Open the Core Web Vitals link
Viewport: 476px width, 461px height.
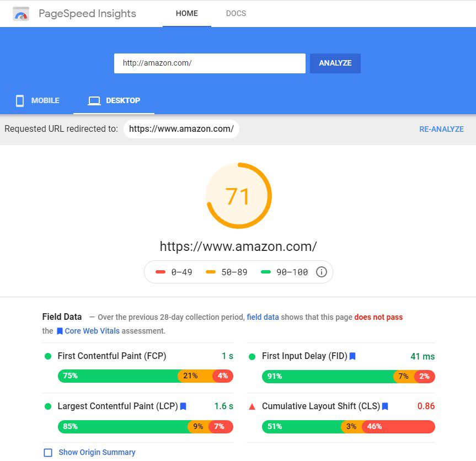pos(92,331)
